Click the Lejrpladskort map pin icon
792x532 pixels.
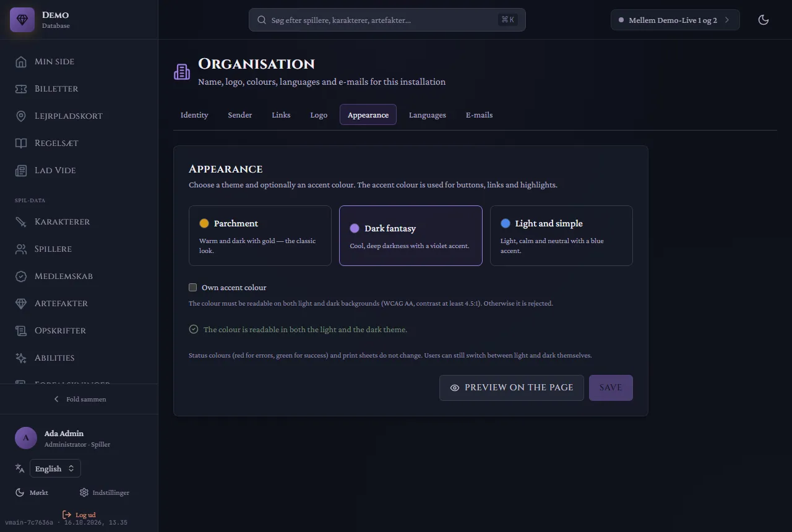(x=21, y=116)
